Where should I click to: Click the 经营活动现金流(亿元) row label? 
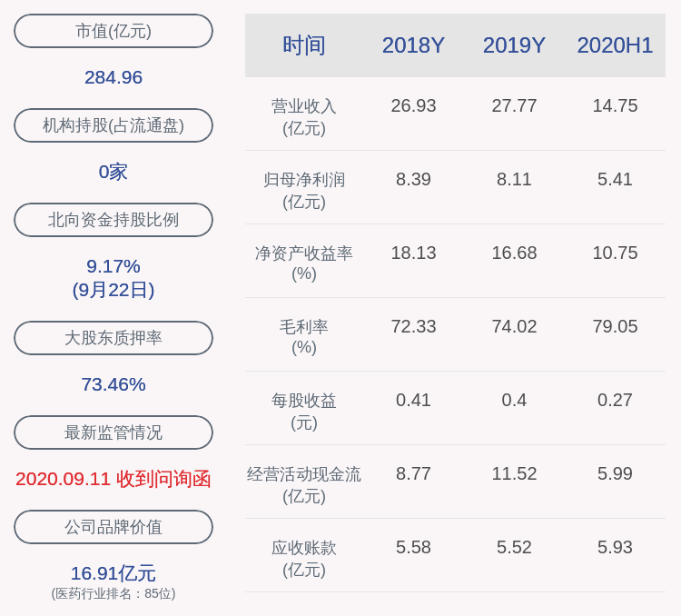click(304, 485)
